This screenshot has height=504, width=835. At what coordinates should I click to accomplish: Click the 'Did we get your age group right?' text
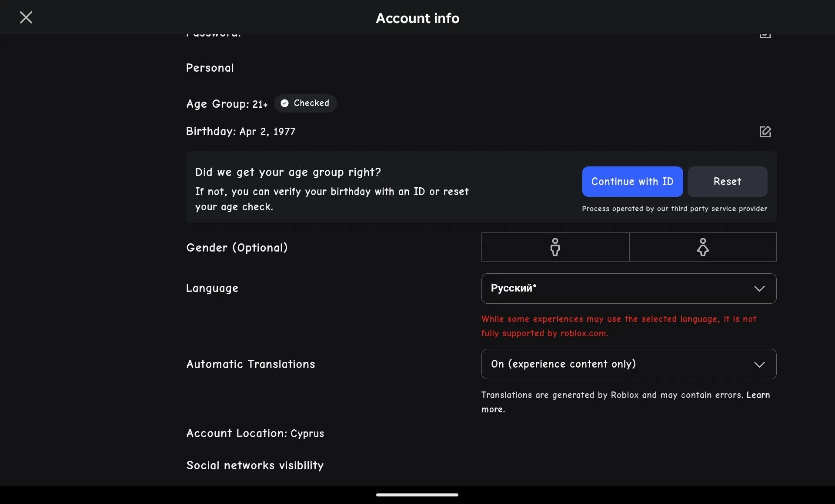pos(288,172)
